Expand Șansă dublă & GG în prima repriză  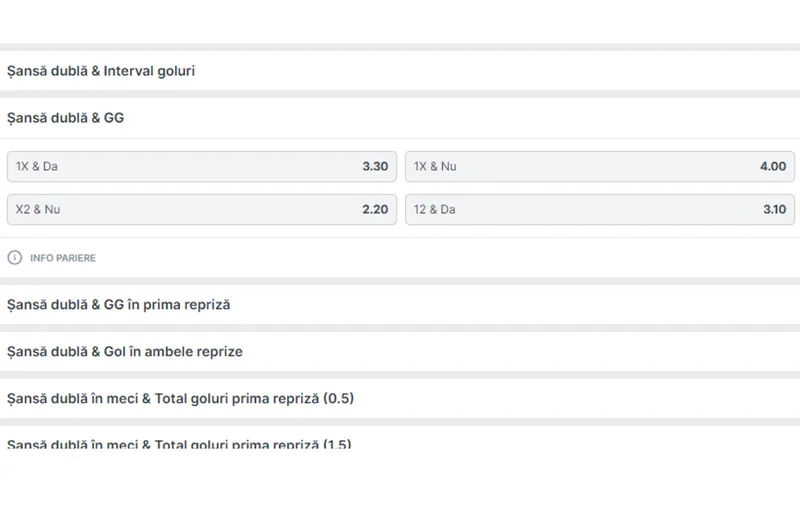pos(118,304)
